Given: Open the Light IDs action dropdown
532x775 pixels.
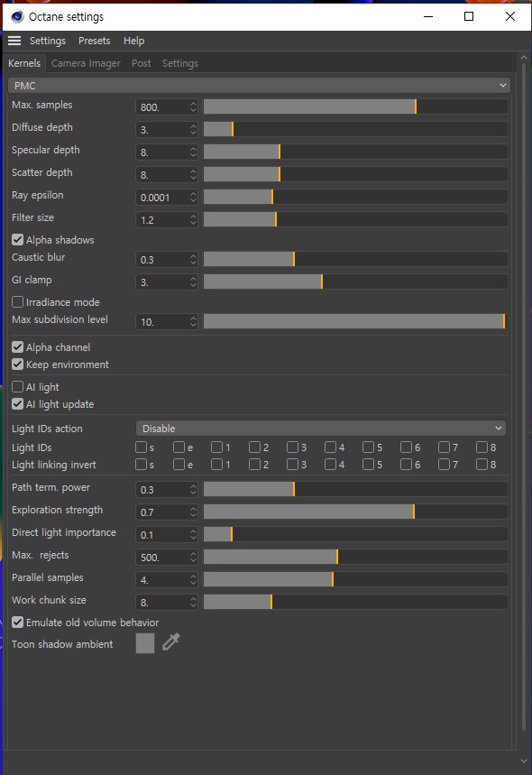Looking at the screenshot, I should tap(321, 428).
